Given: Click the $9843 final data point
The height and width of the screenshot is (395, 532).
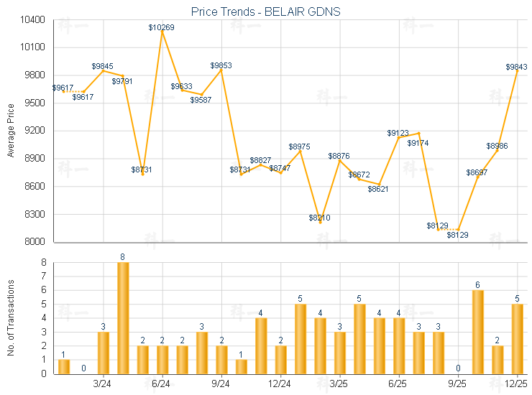Looking at the screenshot, I should point(517,71).
